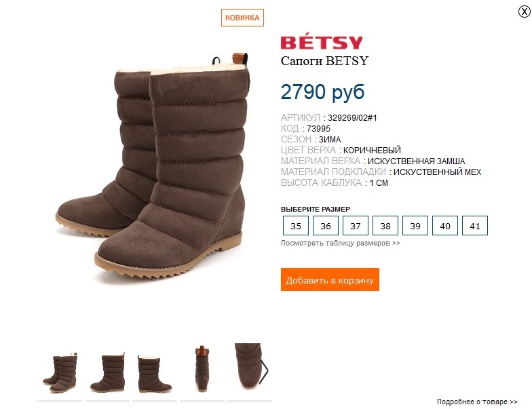Select size 37
532x409 pixels.
tap(356, 225)
